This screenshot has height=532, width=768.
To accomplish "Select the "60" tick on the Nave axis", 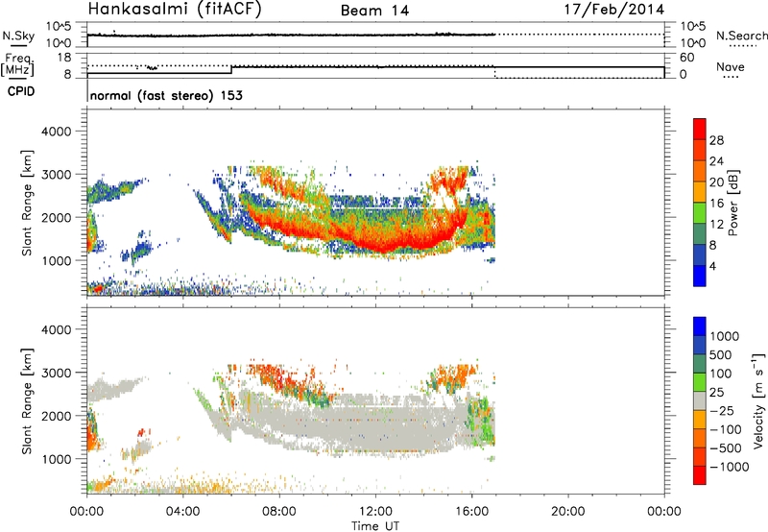I will pyautogui.click(x=687, y=58).
